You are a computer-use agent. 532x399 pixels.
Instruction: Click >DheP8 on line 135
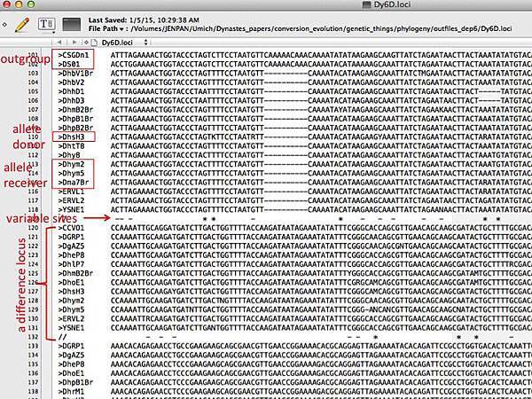[x=71, y=364]
